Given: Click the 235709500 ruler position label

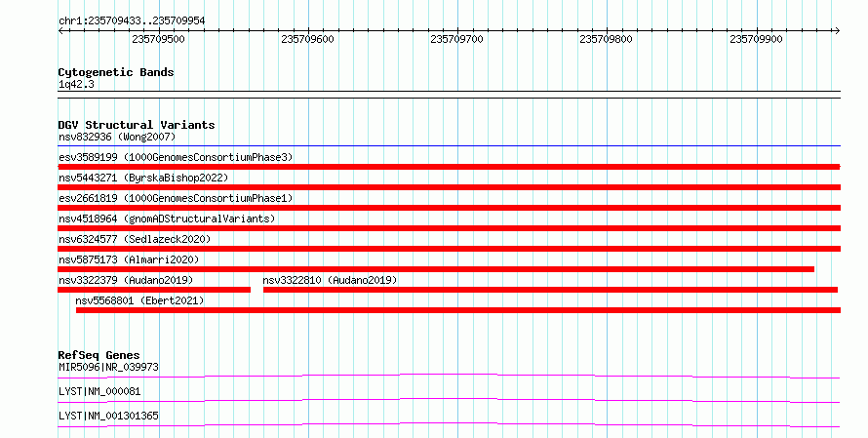Looking at the screenshot, I should tap(158, 39).
